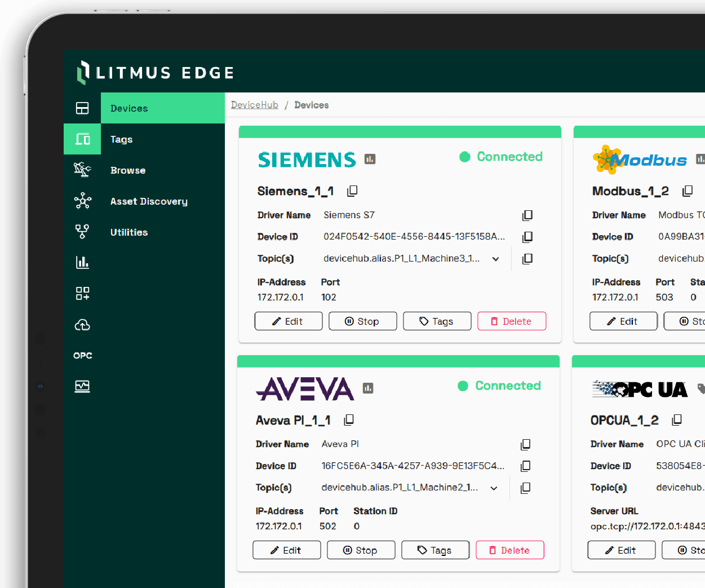Screen dimensions: 705x588
Task: Open the statistics icon beside the SIEMENS logo
Action: pos(369,160)
